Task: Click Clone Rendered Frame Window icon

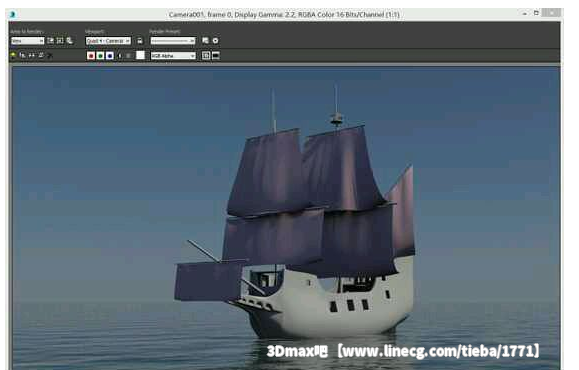Action: click(32, 55)
